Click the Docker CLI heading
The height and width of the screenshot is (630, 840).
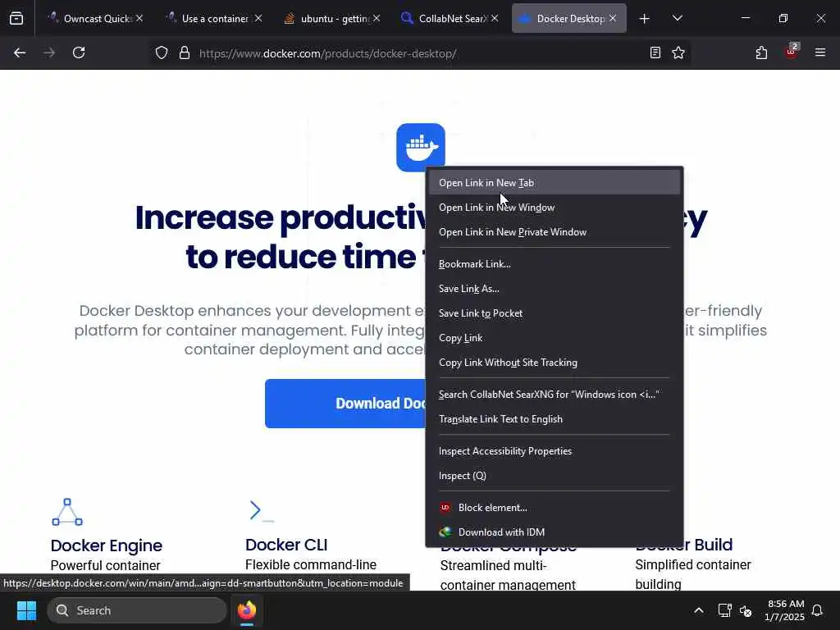(286, 545)
